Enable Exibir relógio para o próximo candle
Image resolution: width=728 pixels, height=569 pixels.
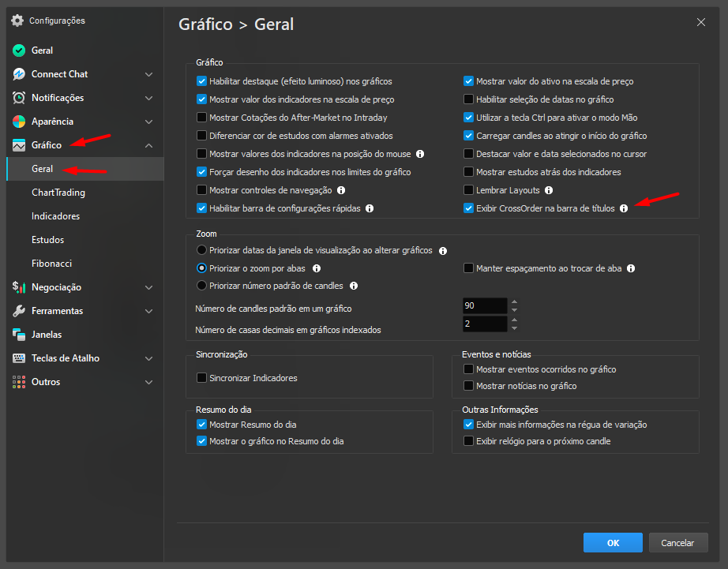pos(468,441)
